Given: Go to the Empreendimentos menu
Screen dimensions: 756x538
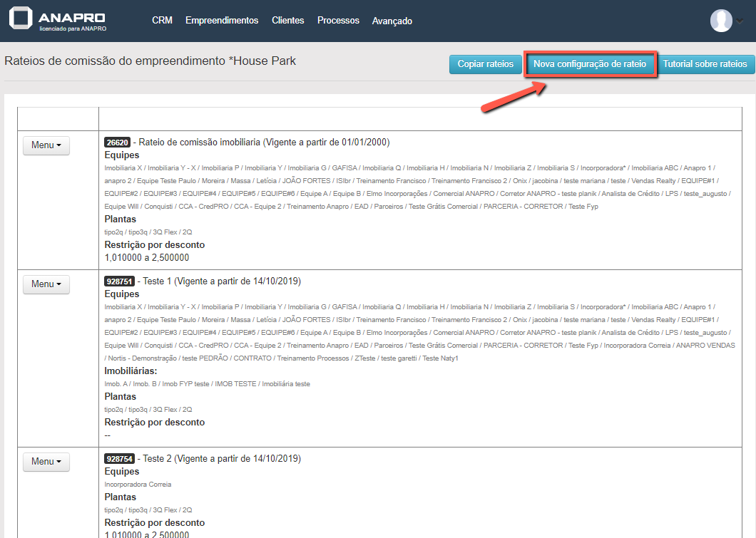Looking at the screenshot, I should click(x=222, y=21).
